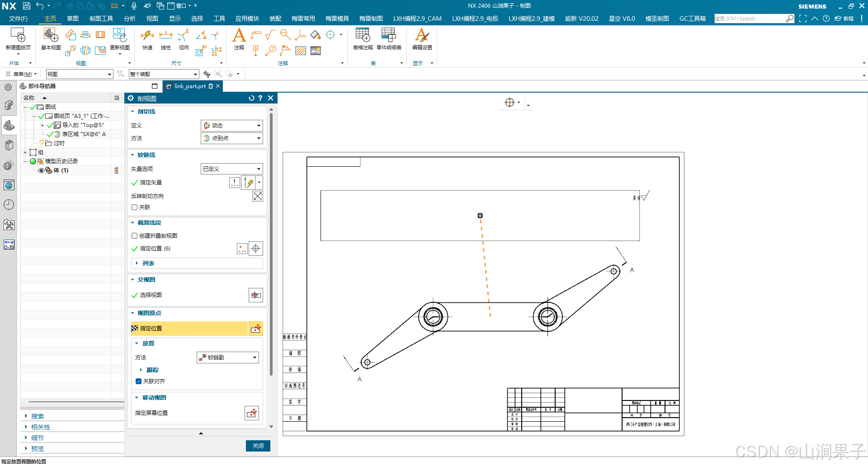Enable Create Folded Section View checkbox
The width and height of the screenshot is (868, 466).
[135, 236]
